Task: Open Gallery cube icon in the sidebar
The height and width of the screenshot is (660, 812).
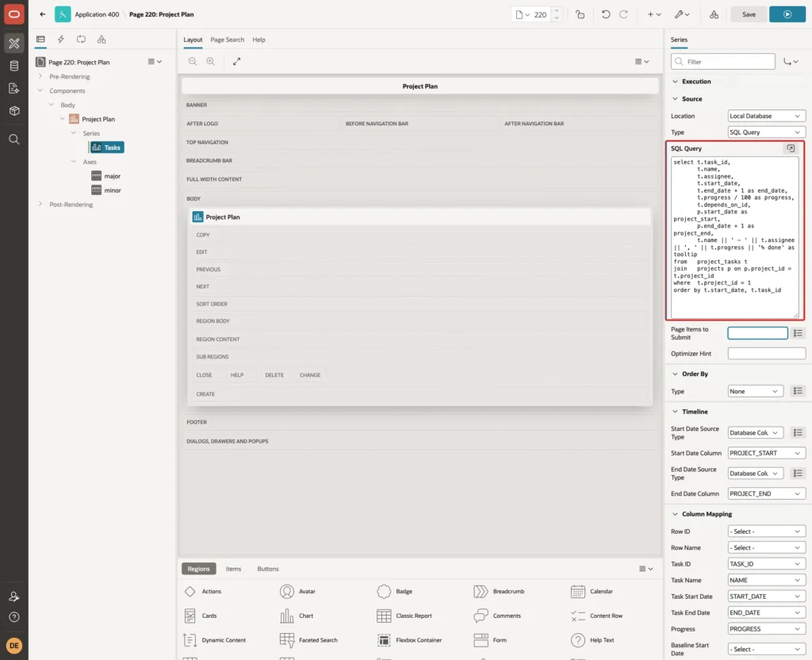Action: click(14, 110)
